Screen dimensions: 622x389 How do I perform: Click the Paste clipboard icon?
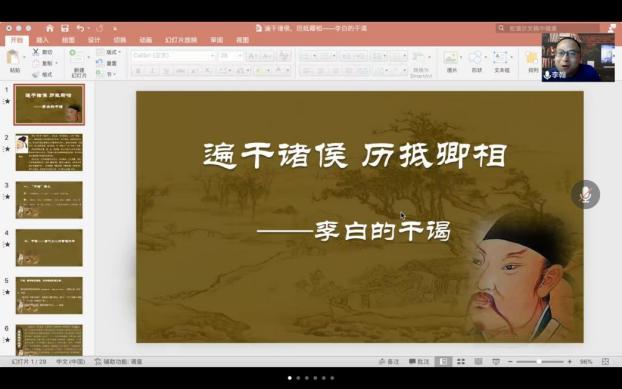(x=13, y=57)
